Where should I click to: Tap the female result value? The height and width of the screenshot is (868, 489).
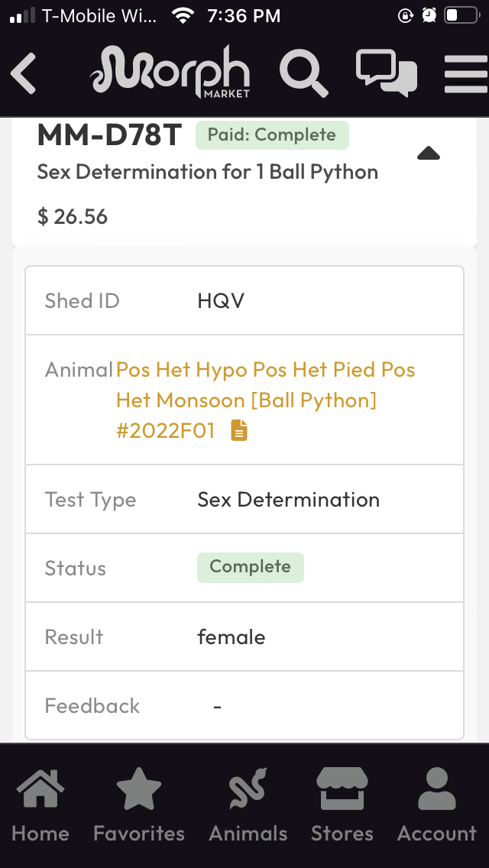(x=231, y=637)
